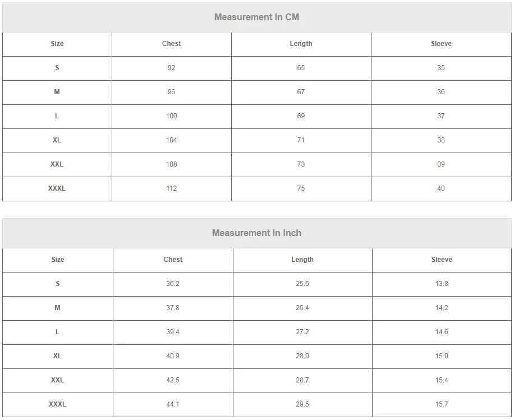Select length value 28.7 for XXL
The image size is (514, 420).
[x=302, y=380]
